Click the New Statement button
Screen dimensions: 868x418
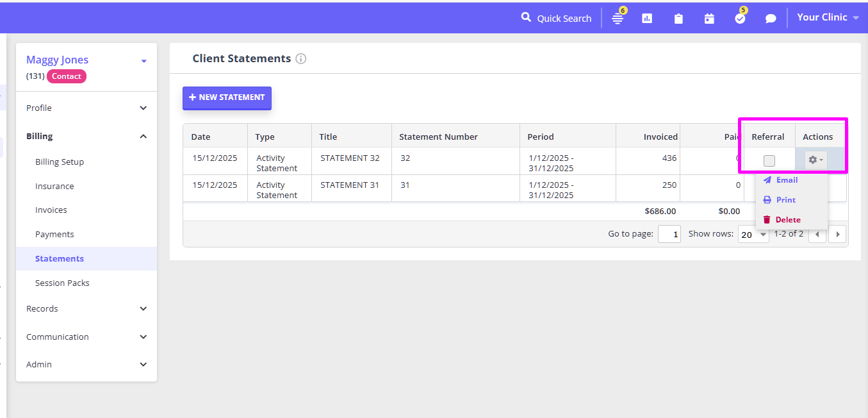click(227, 97)
